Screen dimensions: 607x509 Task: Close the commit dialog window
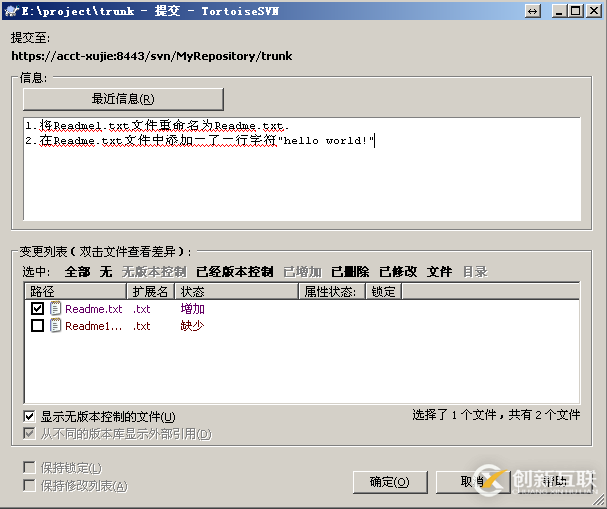click(x=593, y=11)
